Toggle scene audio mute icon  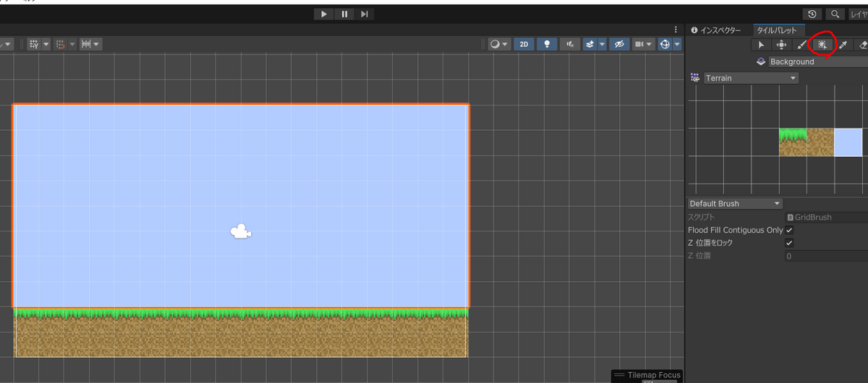point(571,44)
